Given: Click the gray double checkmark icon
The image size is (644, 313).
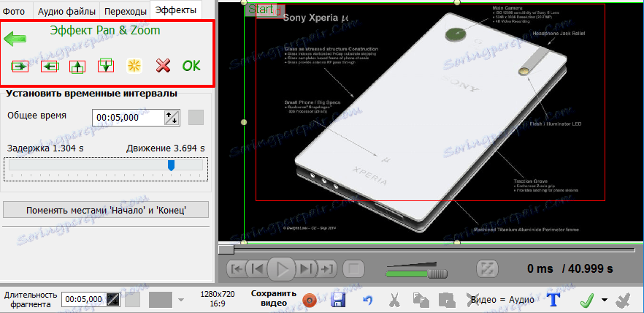Looking at the screenshot, I should coord(623,301).
